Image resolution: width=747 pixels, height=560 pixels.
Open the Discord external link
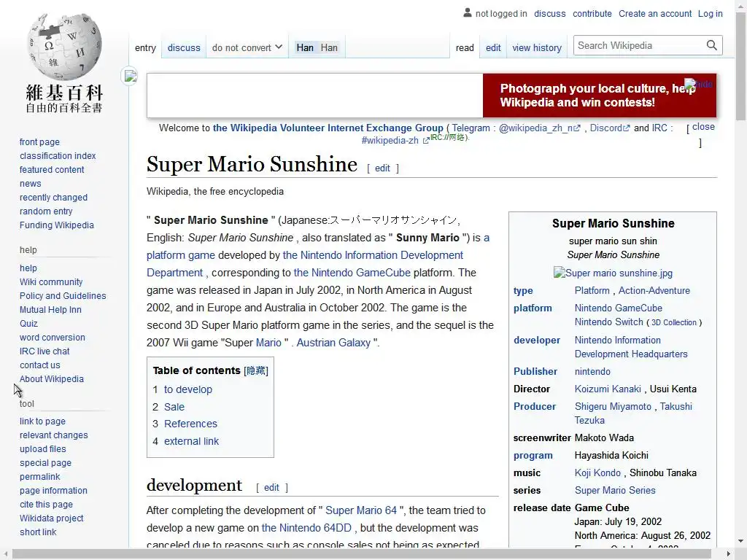[x=610, y=128]
